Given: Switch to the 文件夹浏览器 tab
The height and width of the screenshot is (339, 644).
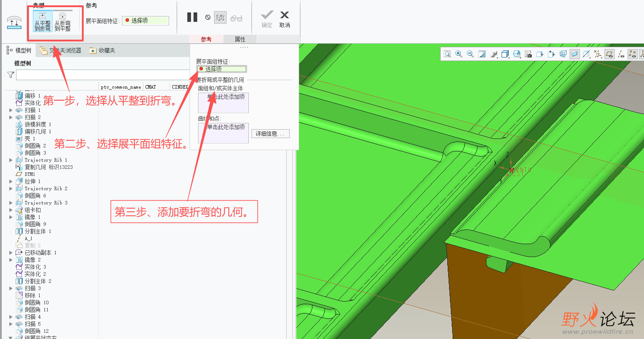Looking at the screenshot, I should tap(60, 50).
